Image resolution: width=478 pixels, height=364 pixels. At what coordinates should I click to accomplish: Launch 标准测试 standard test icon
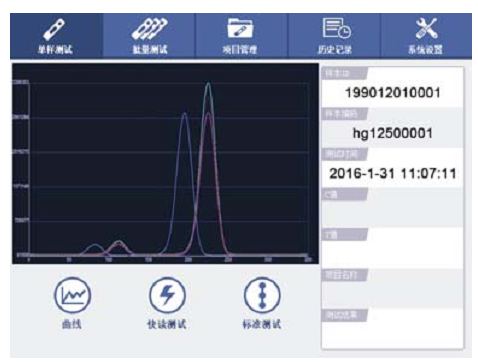[x=262, y=295]
